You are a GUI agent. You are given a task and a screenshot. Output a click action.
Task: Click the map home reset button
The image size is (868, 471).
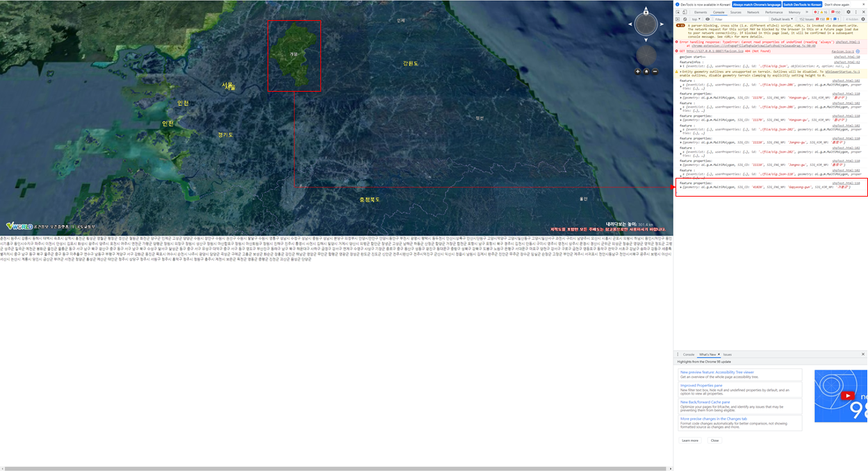pyautogui.click(x=646, y=72)
